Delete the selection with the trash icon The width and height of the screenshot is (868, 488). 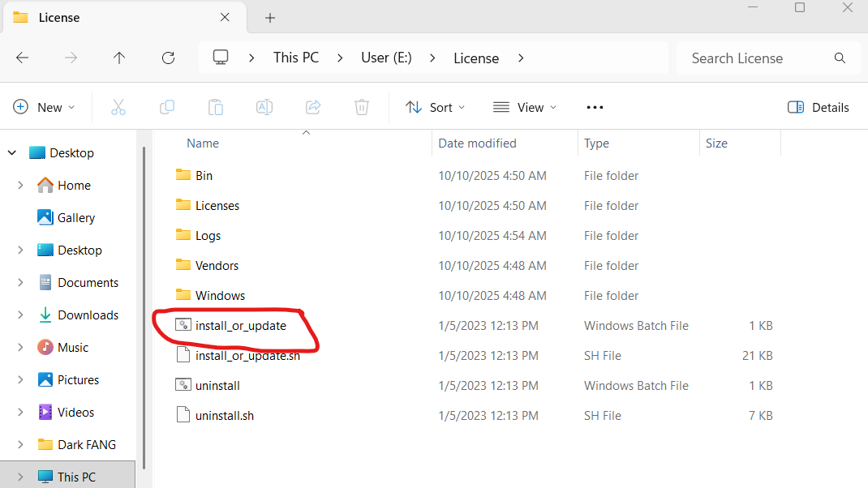[361, 106]
